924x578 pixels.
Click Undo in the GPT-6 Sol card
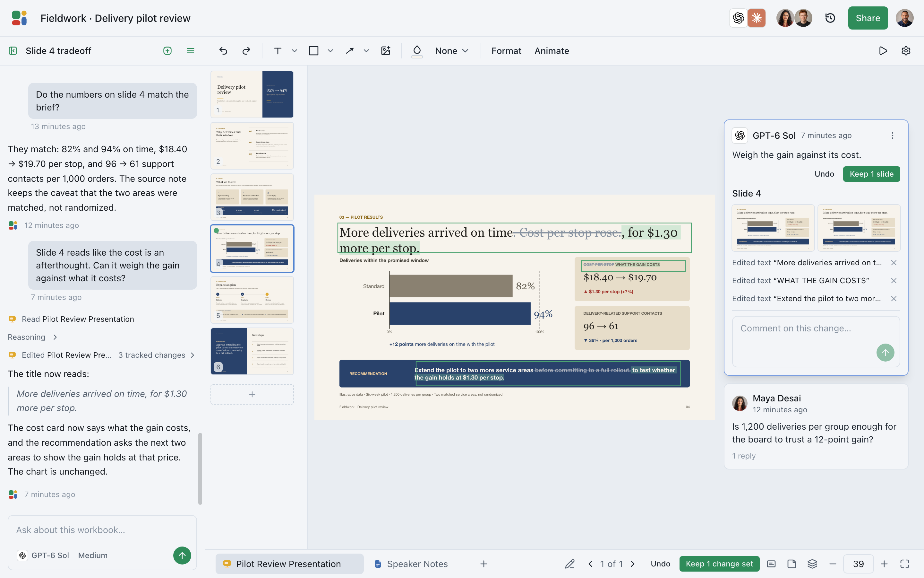coord(824,174)
